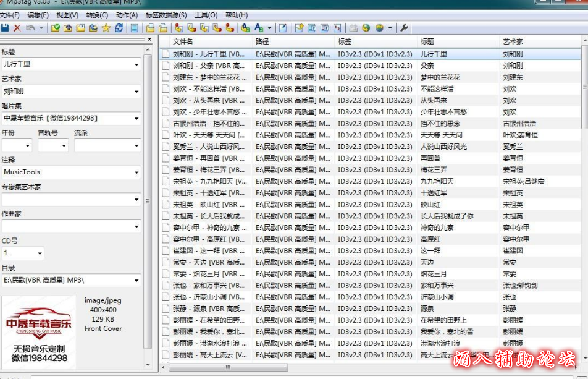Image resolution: width=588 pixels, height=379 pixels.
Task: Click the blue refresh arrows icon
Action: (x=119, y=28)
